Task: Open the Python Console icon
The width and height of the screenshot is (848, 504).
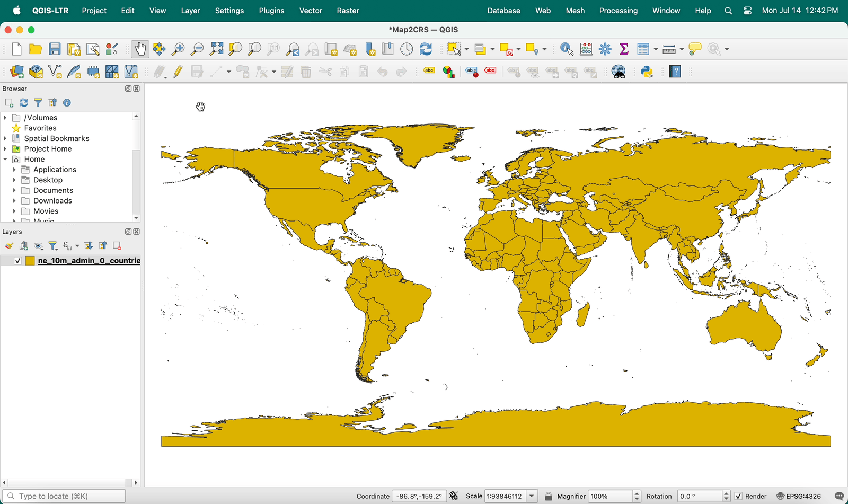Action: click(647, 72)
